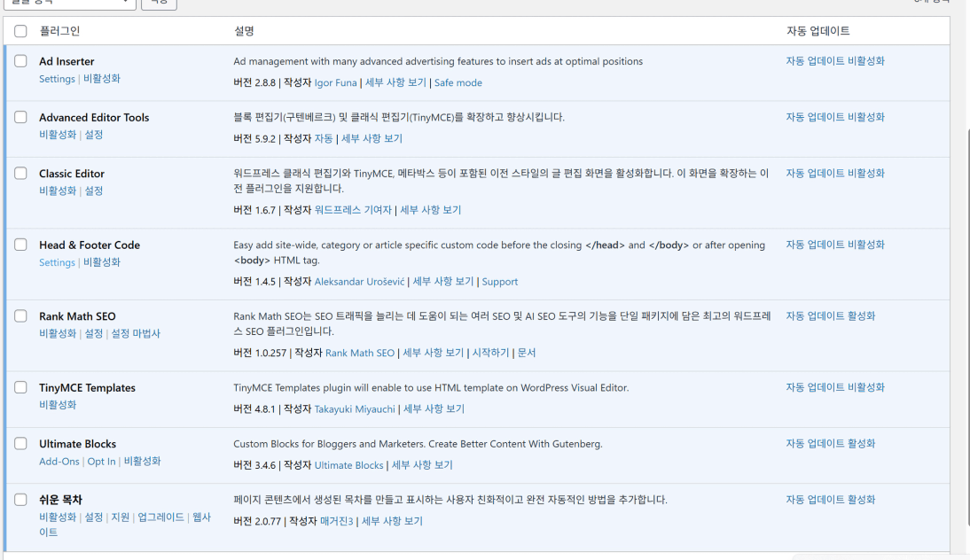This screenshot has height=560, width=970.
Task: Disable auto-update for Classic Editor
Action: [835, 173]
